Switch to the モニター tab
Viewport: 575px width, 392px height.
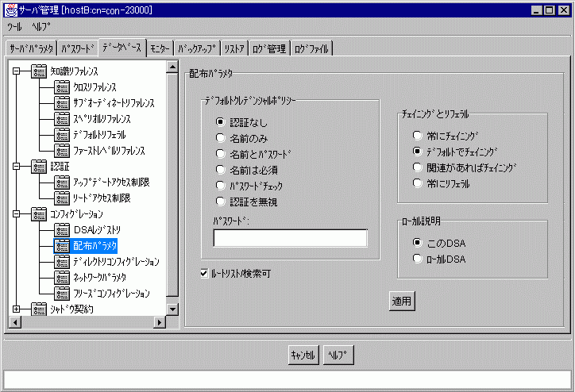(160, 48)
